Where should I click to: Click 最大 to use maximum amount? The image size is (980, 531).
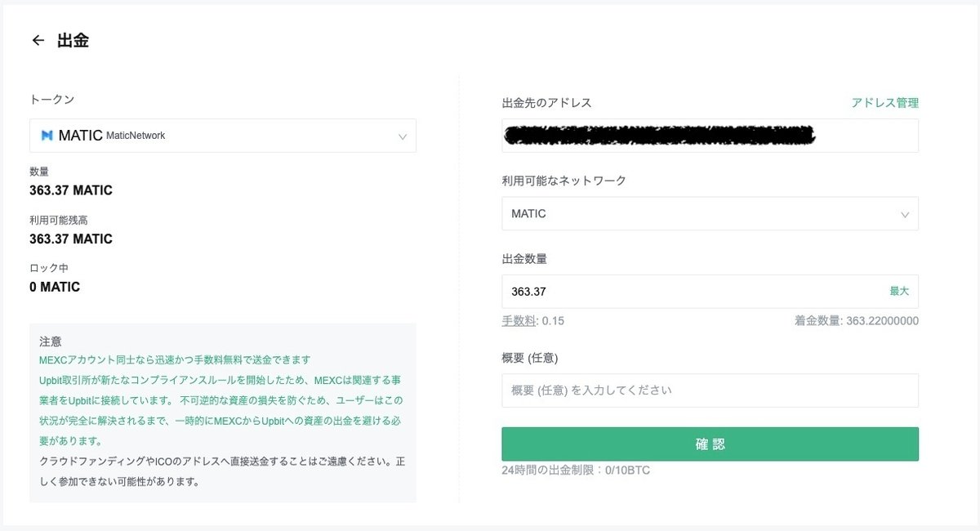pos(899,291)
